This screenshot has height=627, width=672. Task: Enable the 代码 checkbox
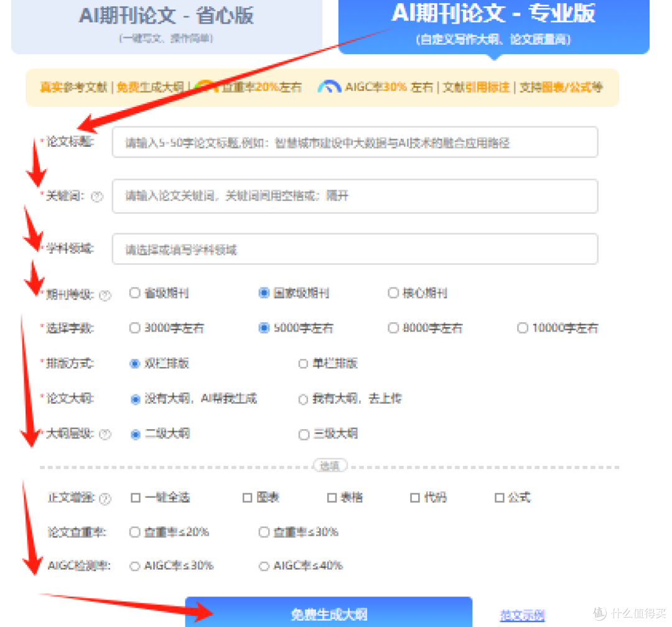pos(415,498)
